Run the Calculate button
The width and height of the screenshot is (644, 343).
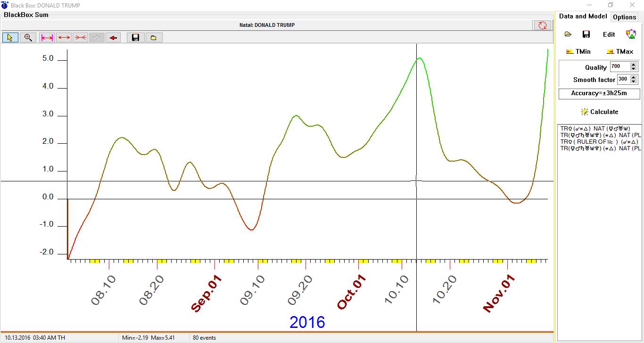[599, 112]
